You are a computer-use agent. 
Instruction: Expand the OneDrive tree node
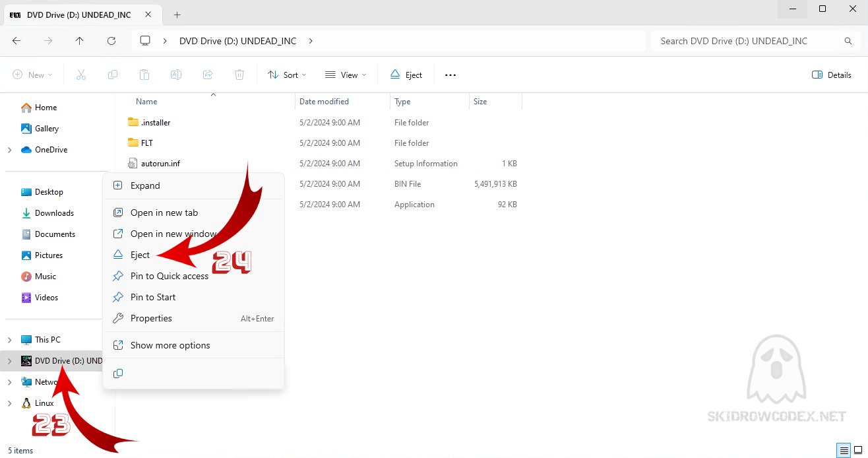point(9,150)
